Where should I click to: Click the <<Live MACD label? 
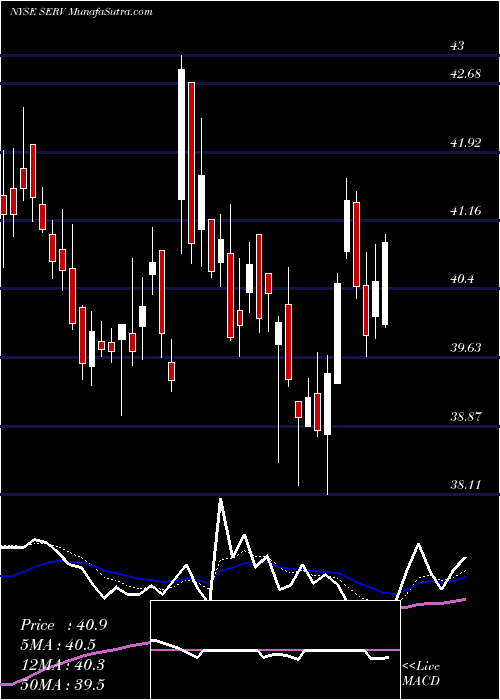[x=421, y=673]
